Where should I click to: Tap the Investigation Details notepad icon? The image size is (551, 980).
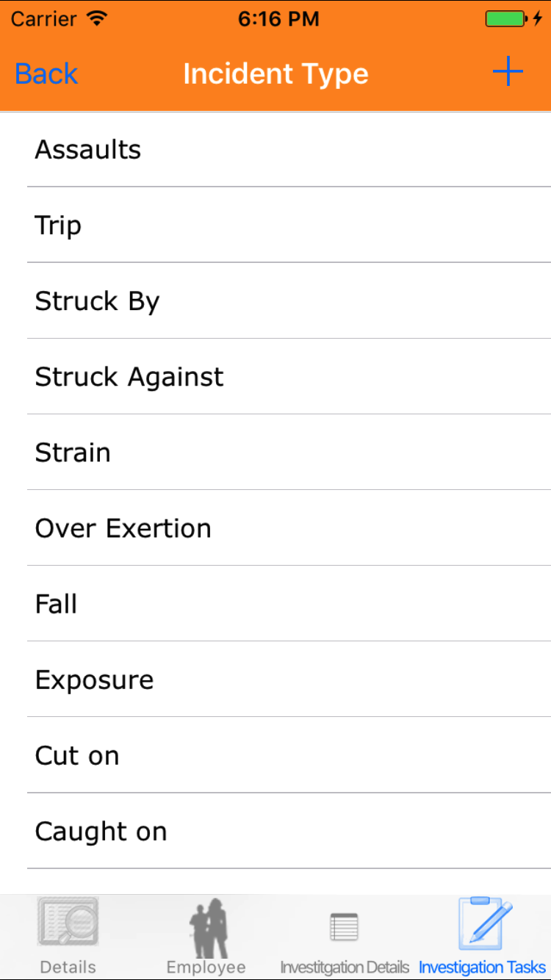pos(344,927)
